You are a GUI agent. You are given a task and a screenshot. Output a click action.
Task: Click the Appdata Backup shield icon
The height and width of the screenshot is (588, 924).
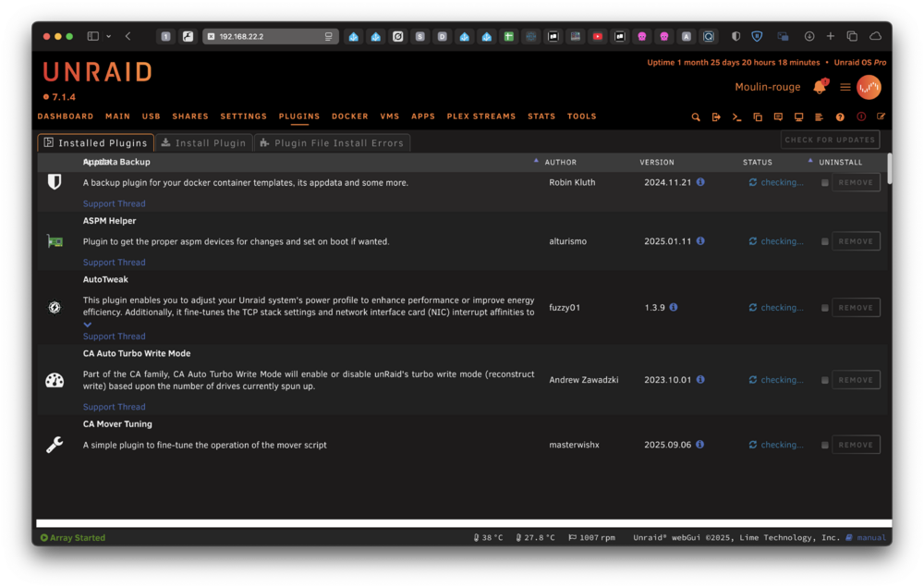tap(55, 181)
